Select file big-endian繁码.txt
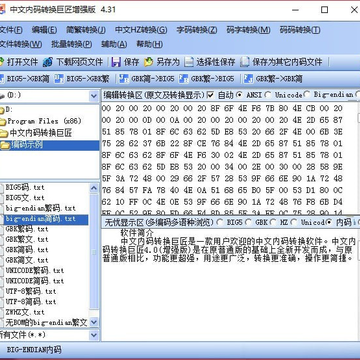The width and height of the screenshot is (360, 360). (x=41, y=209)
